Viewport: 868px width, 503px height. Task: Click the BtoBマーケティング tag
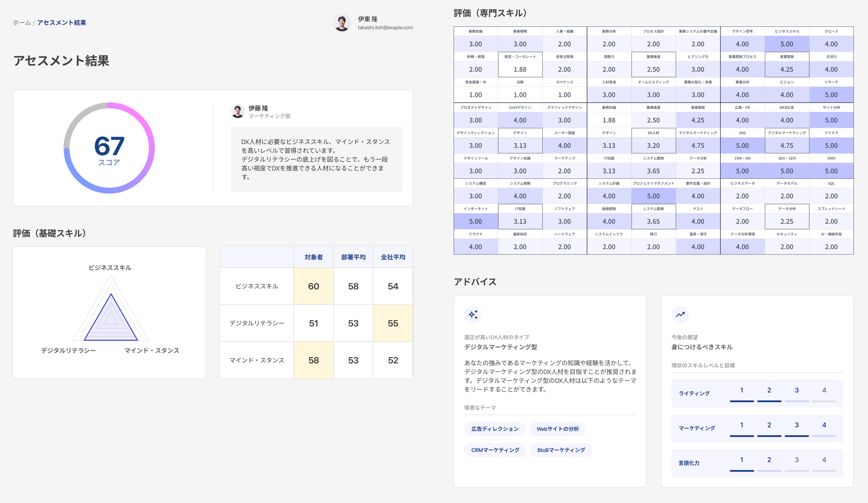click(x=561, y=450)
